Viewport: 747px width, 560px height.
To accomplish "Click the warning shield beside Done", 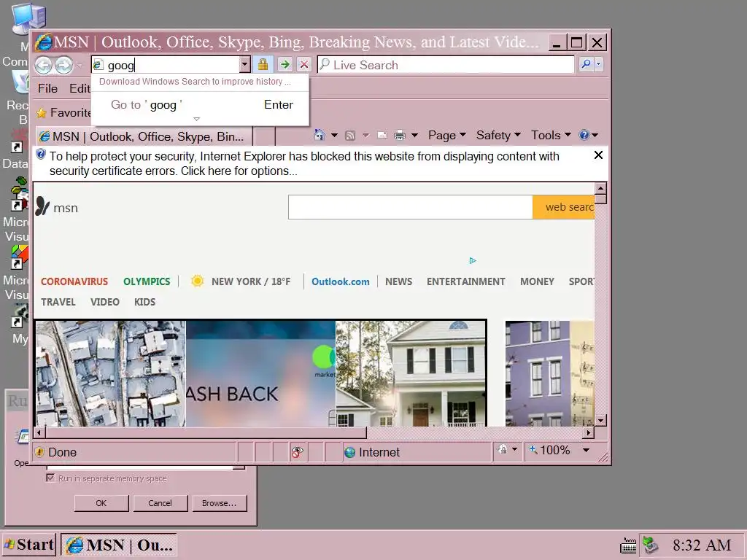I will tap(39, 452).
